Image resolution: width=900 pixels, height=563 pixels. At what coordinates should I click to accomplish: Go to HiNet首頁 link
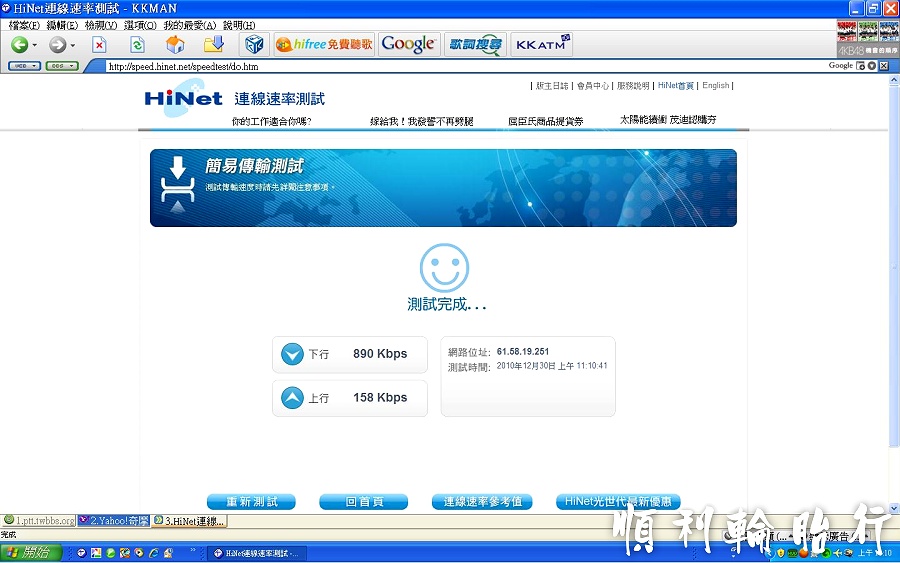[676, 86]
